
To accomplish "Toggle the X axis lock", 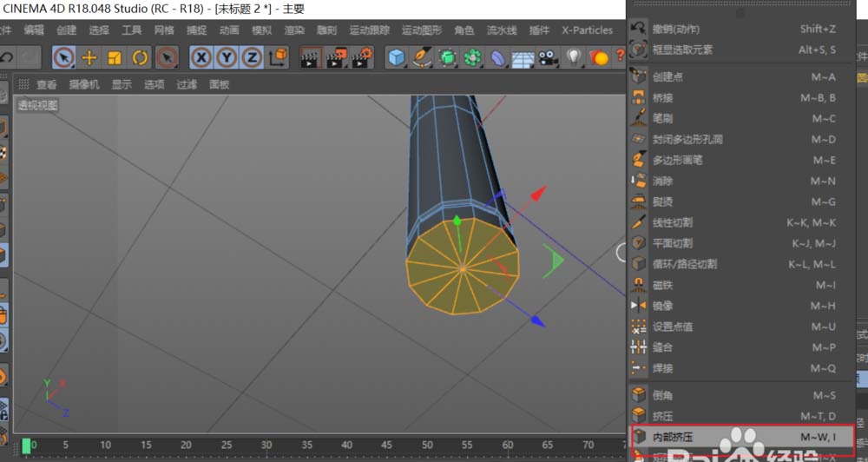I will (201, 57).
